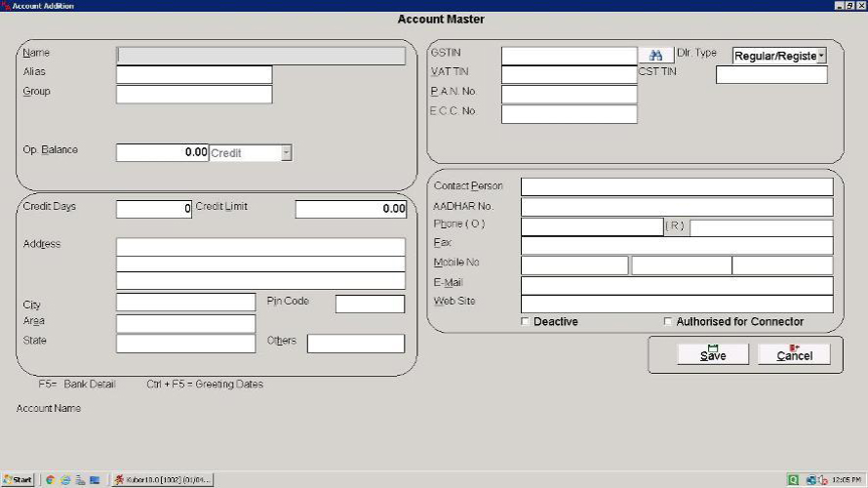Launch Chrome from the quick launch bar
Screen dimensions: 868x488
tap(50, 479)
